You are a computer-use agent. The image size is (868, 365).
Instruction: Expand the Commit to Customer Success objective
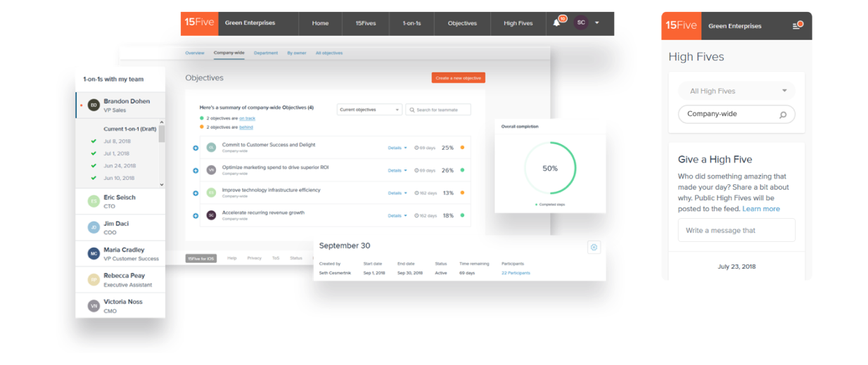click(196, 148)
